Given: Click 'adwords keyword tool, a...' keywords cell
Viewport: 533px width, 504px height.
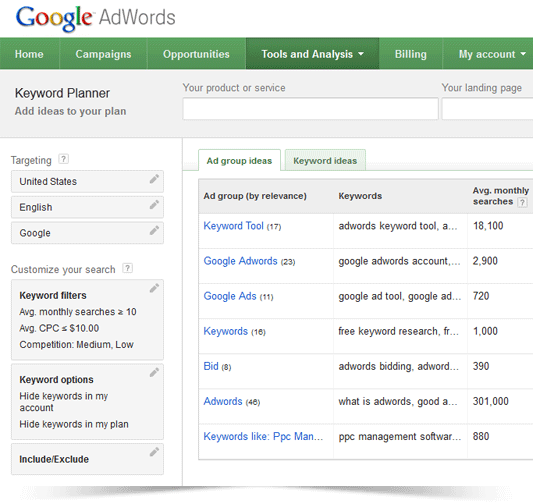Looking at the screenshot, I should (400, 231).
